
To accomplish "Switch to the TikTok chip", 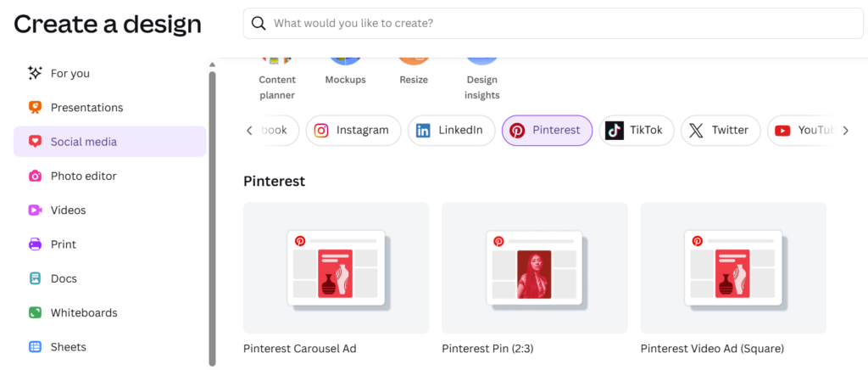I will [637, 131].
